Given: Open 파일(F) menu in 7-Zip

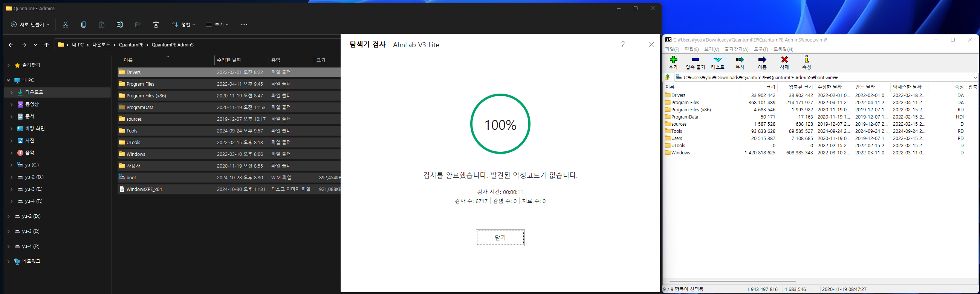Looking at the screenshot, I should [672, 49].
